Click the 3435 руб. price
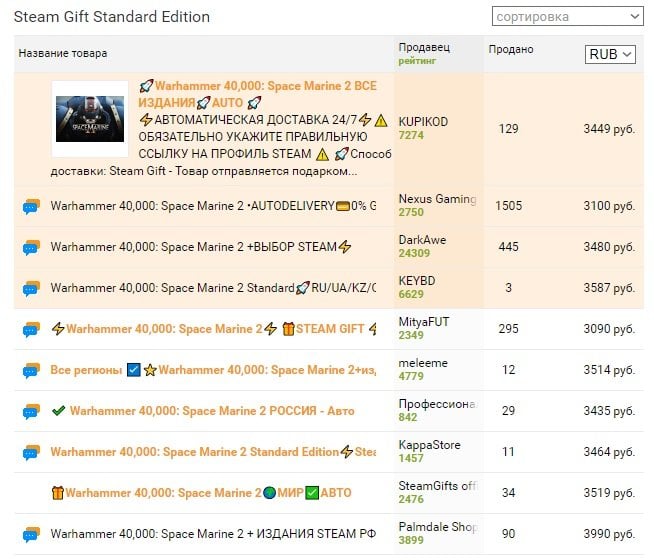 [609, 411]
